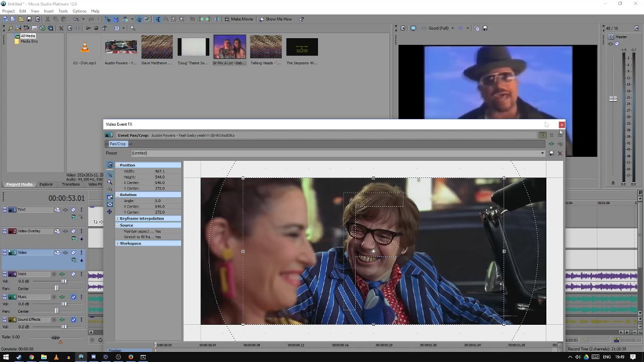Click the Cut icon in main toolbar
The height and width of the screenshot is (362, 644).
point(47,19)
